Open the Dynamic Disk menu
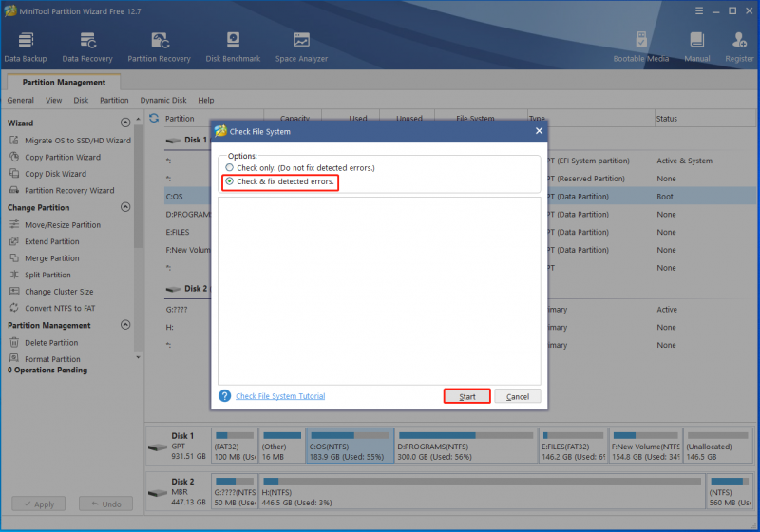 click(163, 101)
